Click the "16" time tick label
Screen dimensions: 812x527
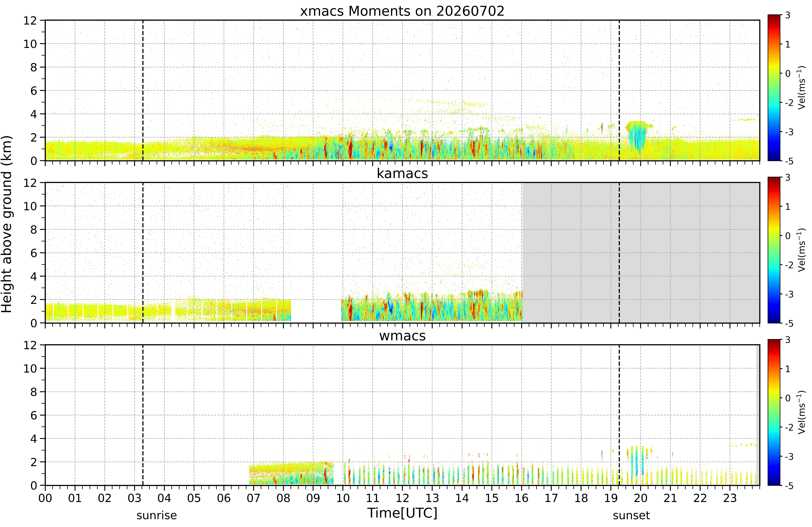[522, 498]
